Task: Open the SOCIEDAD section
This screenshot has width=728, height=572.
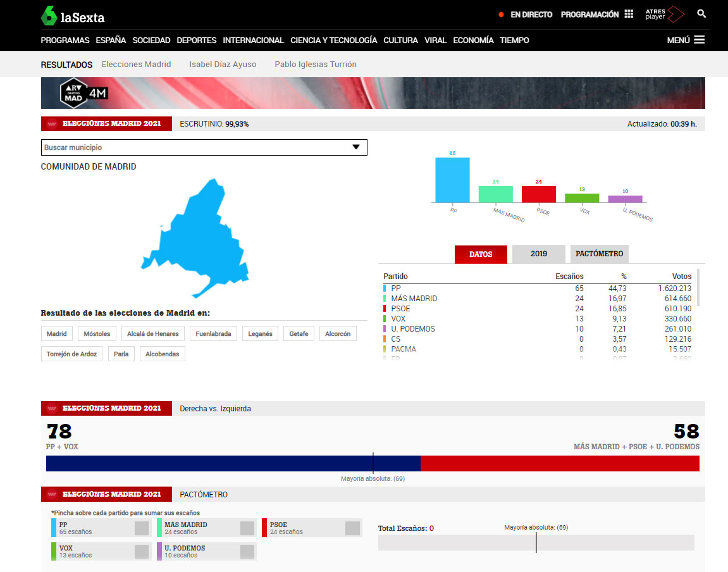Action: click(x=151, y=40)
